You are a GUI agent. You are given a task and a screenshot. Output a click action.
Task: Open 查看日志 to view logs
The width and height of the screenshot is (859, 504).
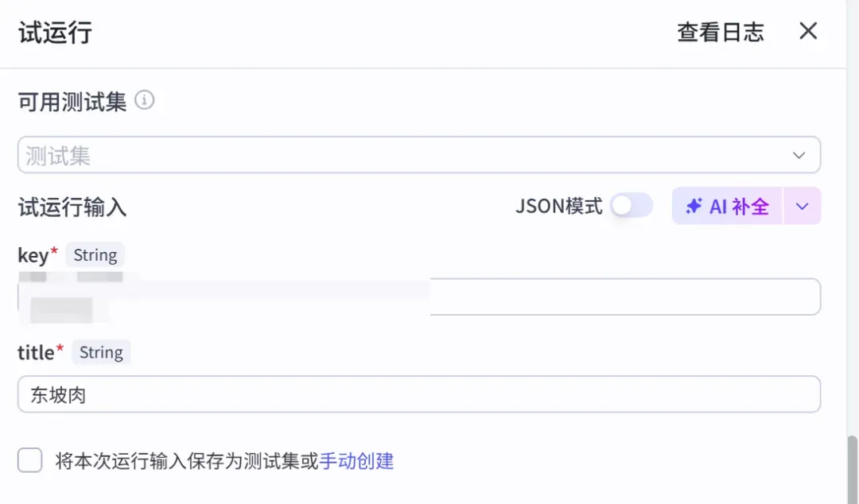click(x=721, y=33)
